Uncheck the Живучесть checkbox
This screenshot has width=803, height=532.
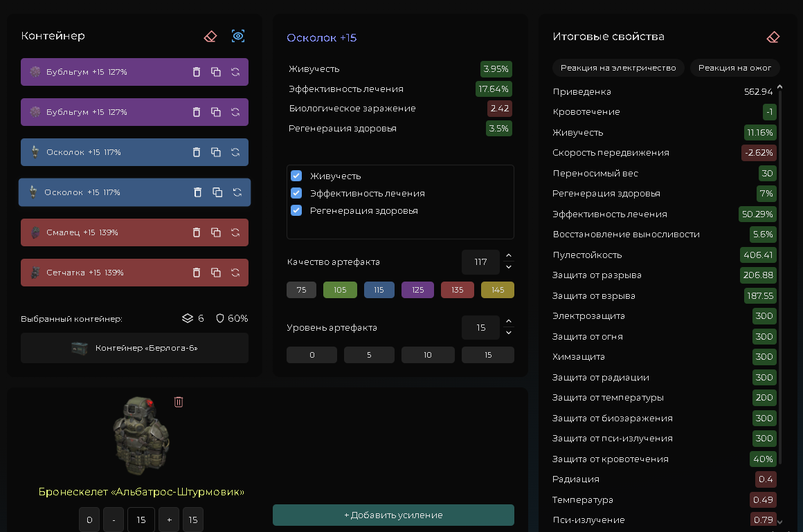point(296,176)
